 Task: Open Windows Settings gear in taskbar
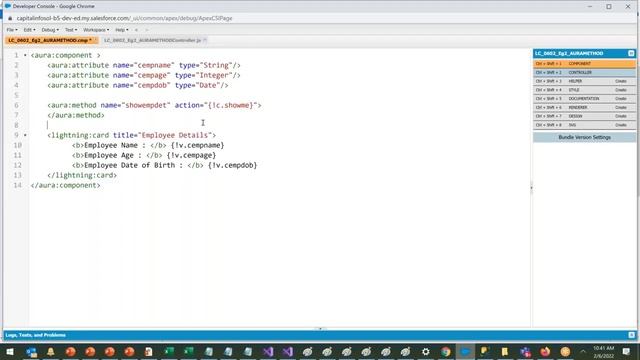click(x=426, y=352)
